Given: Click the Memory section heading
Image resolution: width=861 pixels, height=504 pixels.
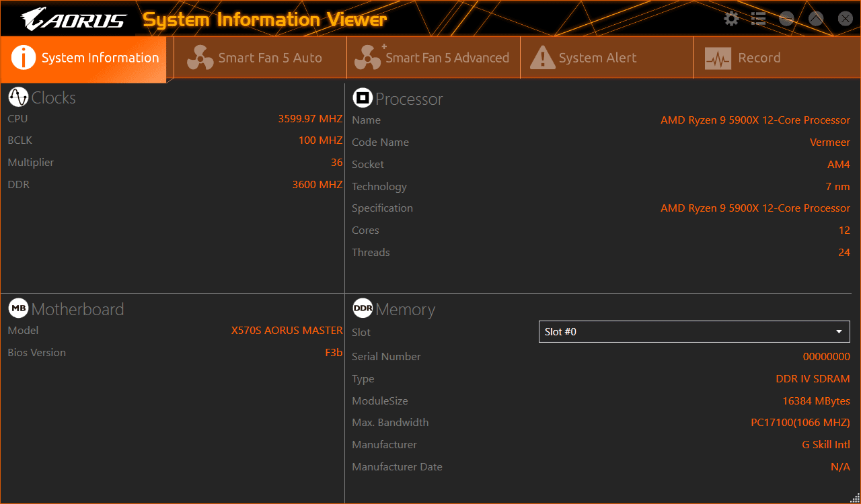Looking at the screenshot, I should pos(405,309).
